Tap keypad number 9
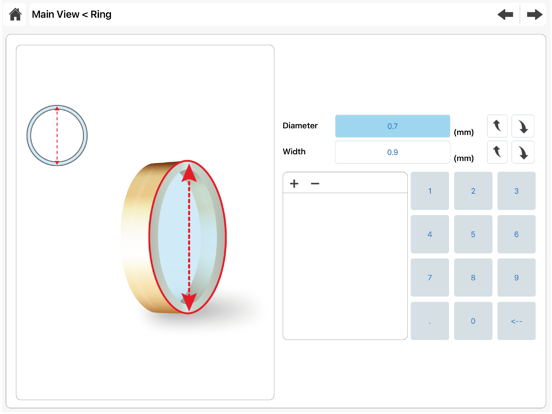This screenshot has width=552, height=414. click(516, 277)
